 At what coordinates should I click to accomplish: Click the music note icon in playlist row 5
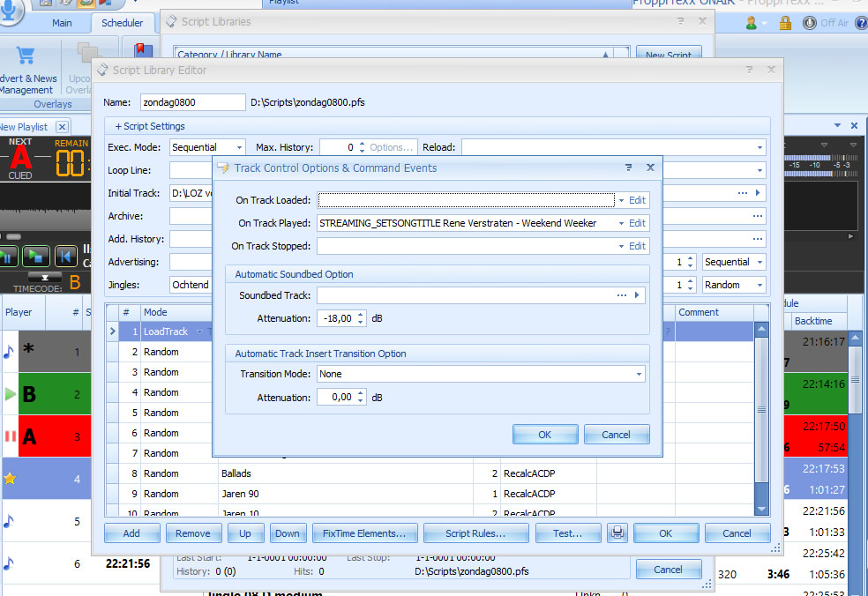pyautogui.click(x=8, y=521)
